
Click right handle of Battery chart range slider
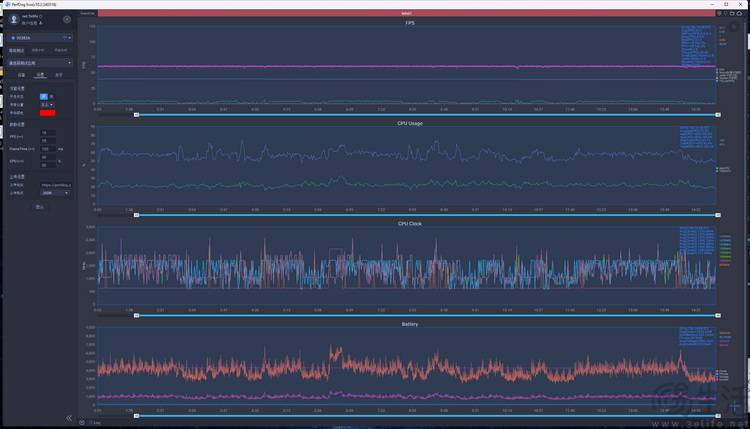click(x=718, y=416)
